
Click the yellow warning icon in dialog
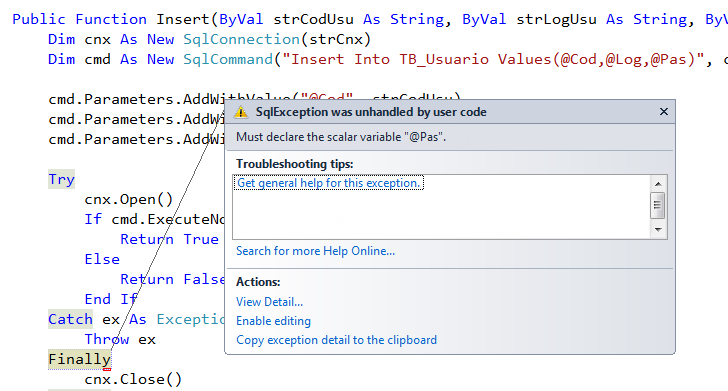[x=240, y=112]
